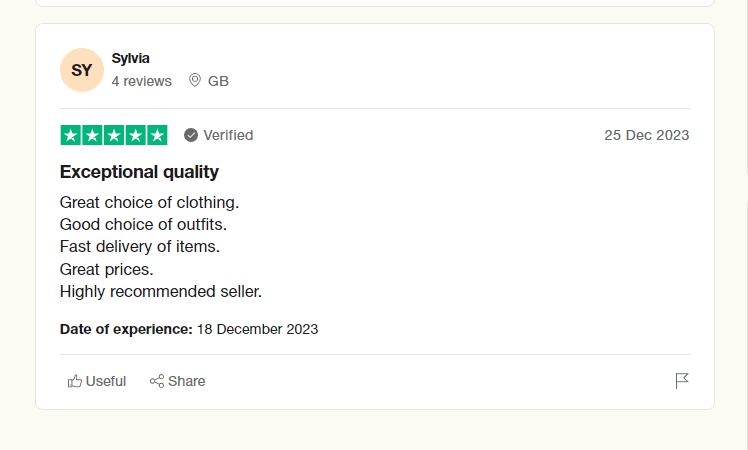Screen dimensions: 748x450
Task: Click the location pin icon
Action: pyautogui.click(x=195, y=80)
